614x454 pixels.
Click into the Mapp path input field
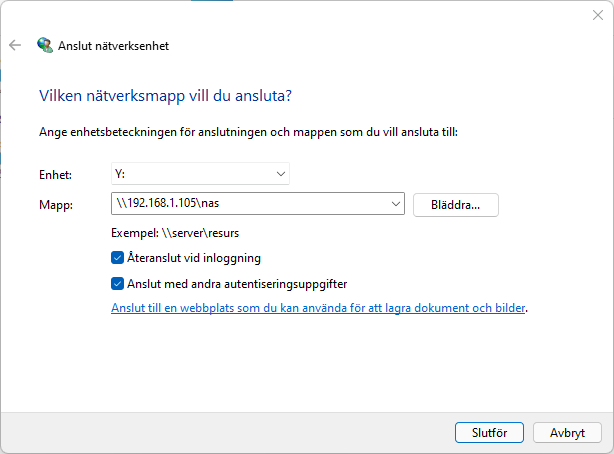pyautogui.click(x=250, y=205)
